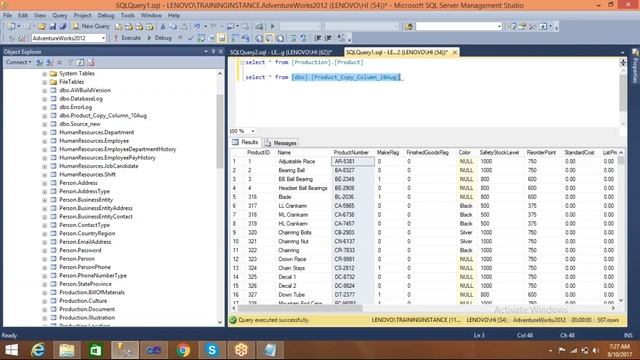Click Refresh icon in Object Explorer toolbar
Screen dimensions: 640x360
[x=80, y=62]
